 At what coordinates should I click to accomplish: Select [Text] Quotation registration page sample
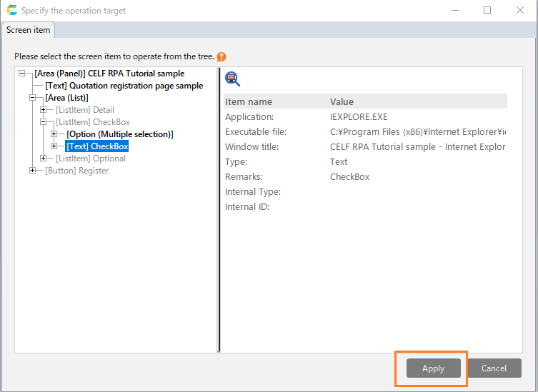point(124,86)
